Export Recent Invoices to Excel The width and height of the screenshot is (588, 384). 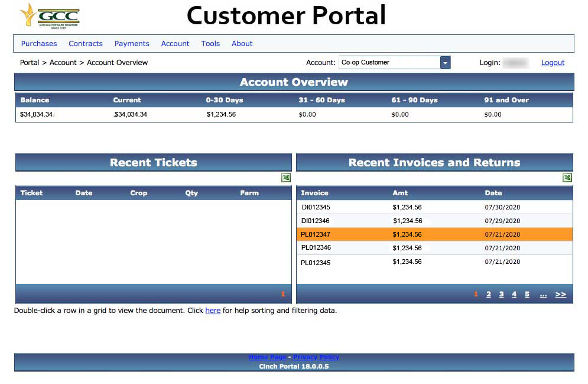[567, 178]
